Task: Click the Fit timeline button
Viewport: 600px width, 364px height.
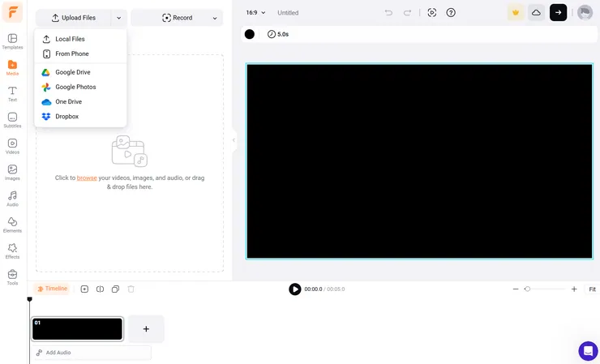Action: point(592,289)
